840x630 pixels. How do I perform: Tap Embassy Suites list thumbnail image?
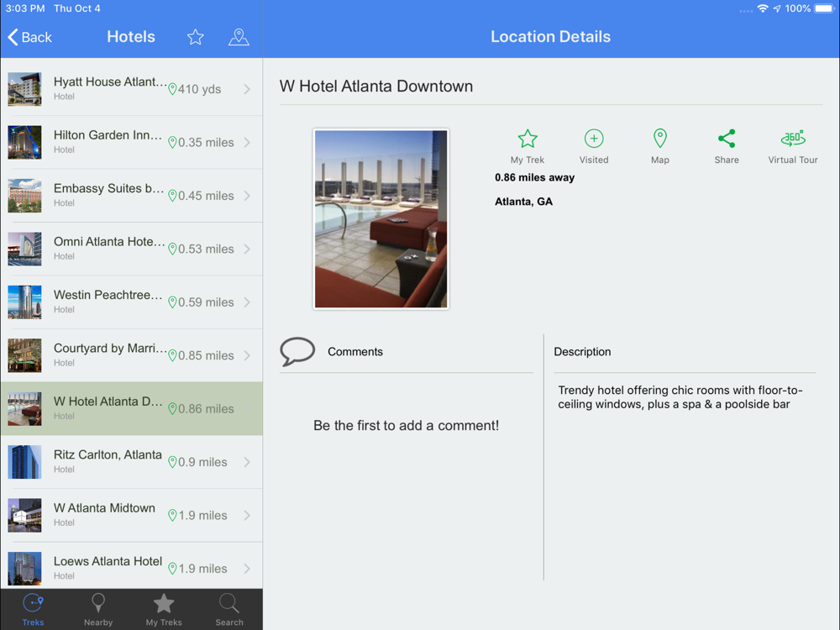(24, 196)
